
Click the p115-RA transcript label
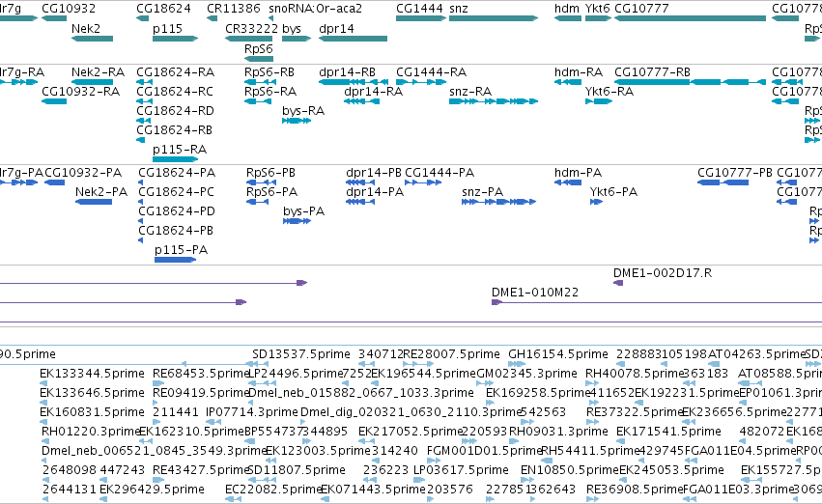coord(180,150)
